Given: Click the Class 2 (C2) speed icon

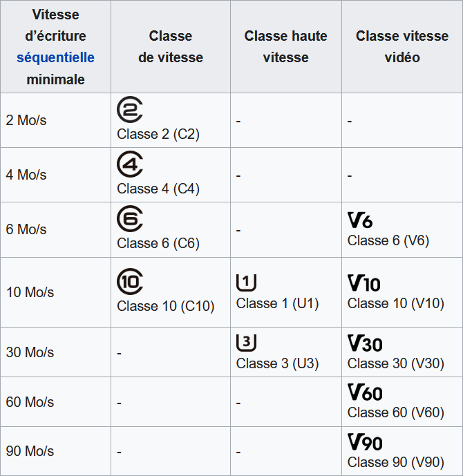Looking at the screenshot, I should 130,111.
